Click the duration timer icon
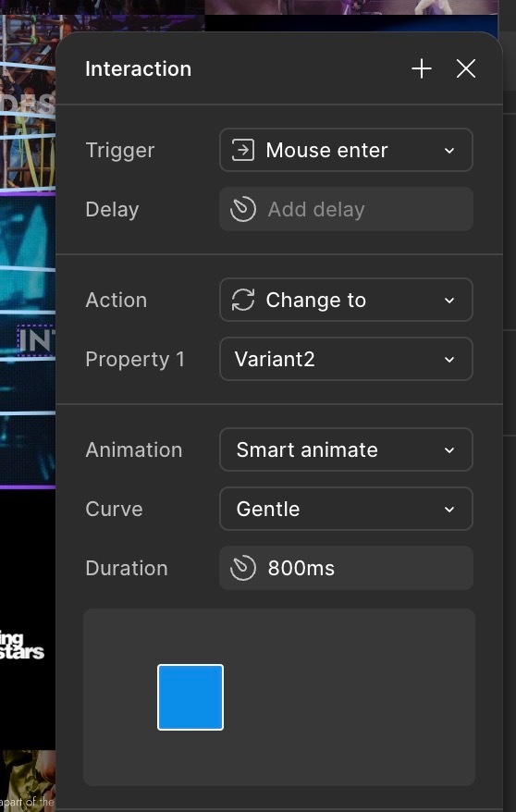The image size is (516, 812). click(x=242, y=568)
